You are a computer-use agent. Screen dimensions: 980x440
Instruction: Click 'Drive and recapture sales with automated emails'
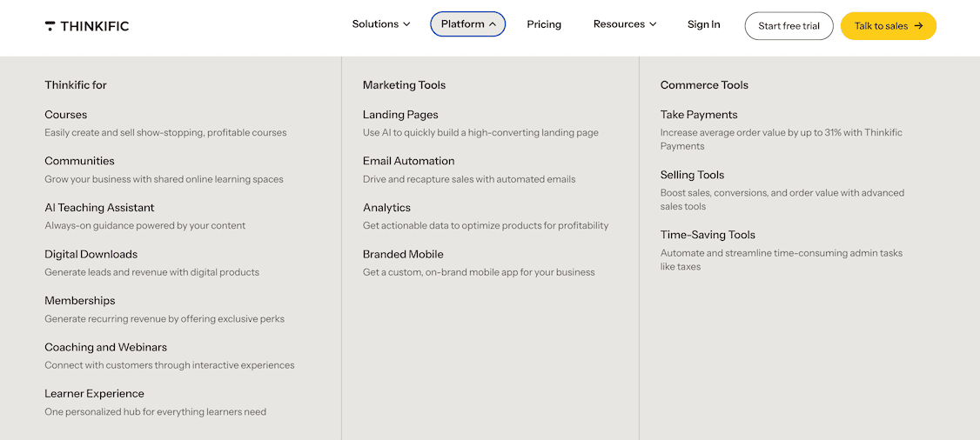pos(469,179)
